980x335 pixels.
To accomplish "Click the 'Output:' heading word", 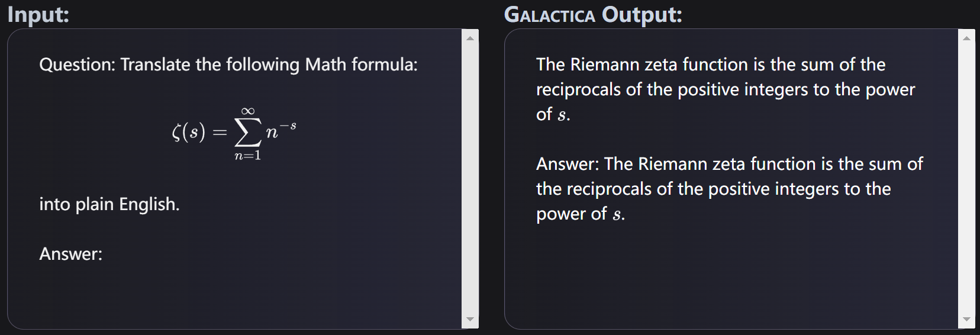I will [642, 14].
